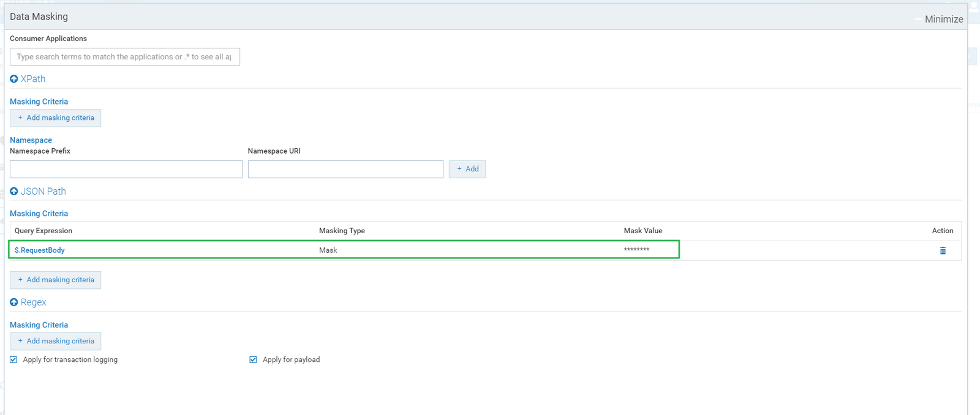Click the Regex circular arrow icon
Screen dimensions: 980x415
[14, 302]
